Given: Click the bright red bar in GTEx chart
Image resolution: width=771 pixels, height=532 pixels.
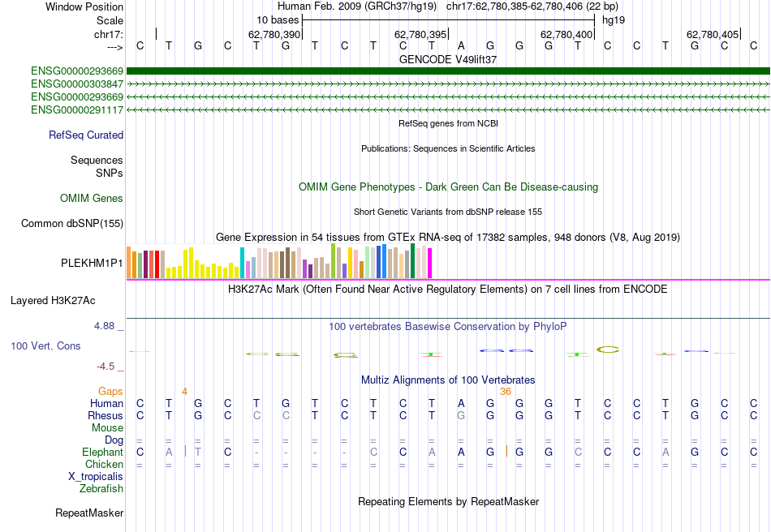Looking at the screenshot, I should click(157, 264).
